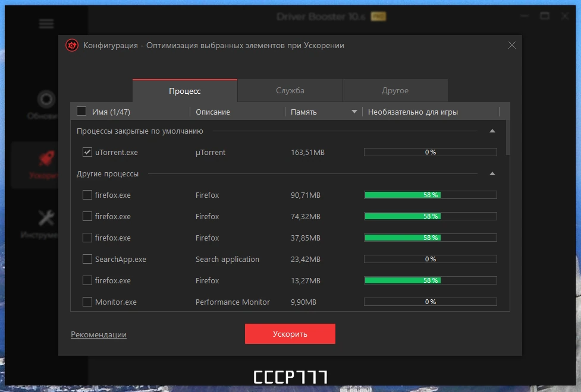Check the firefox.exe 37,85MB checkbox

click(x=87, y=238)
